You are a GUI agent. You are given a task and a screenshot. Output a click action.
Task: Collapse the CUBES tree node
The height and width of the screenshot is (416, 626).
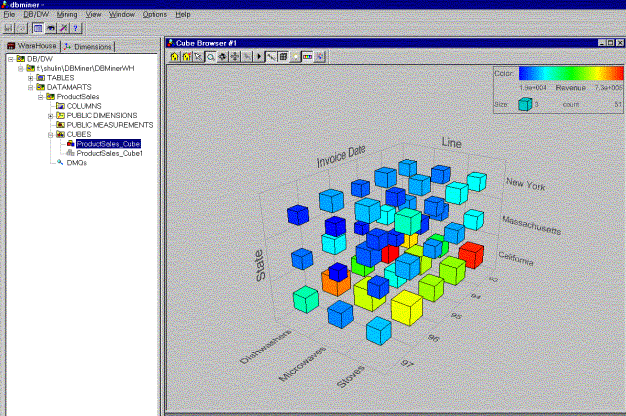pos(50,134)
